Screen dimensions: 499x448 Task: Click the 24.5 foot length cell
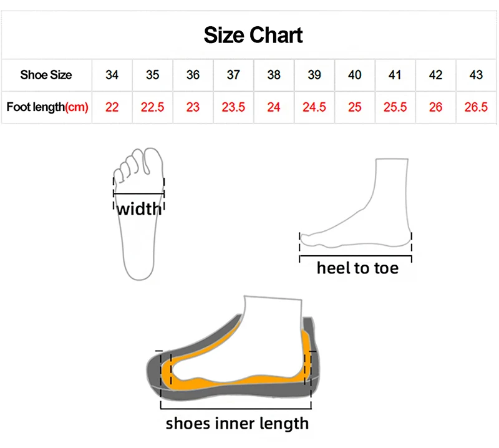pos(314,107)
